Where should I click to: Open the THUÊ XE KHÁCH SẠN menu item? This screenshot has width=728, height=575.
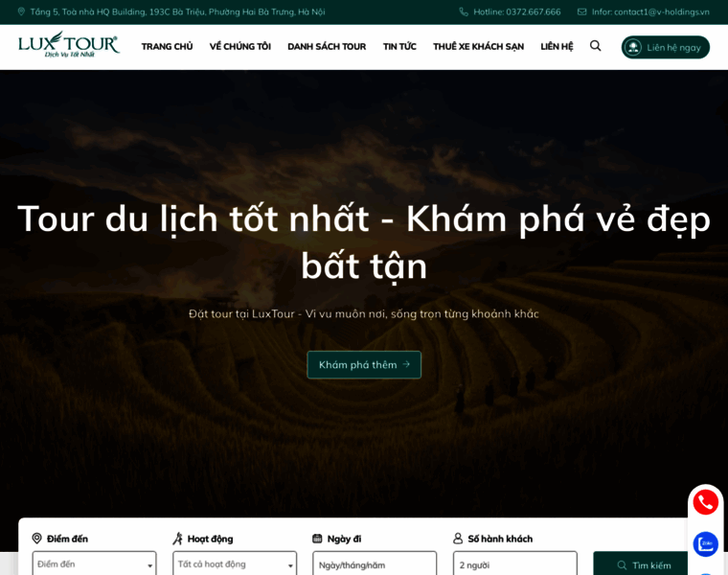tap(478, 46)
